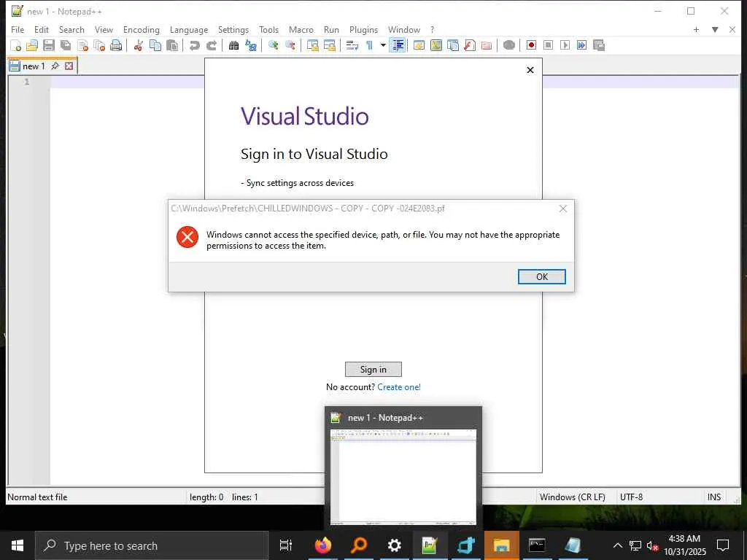Show the Document Map panel icon
The image size is (747, 560).
(x=436, y=45)
